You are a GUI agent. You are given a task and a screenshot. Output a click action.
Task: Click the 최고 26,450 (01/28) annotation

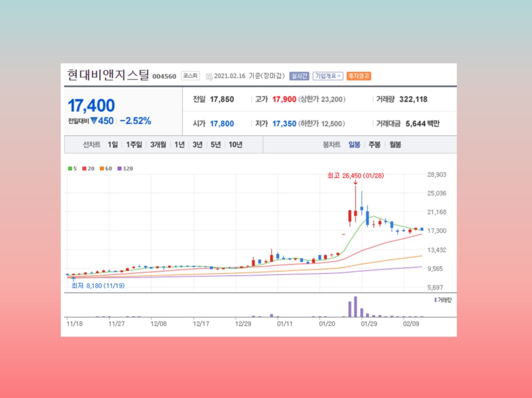355,176
